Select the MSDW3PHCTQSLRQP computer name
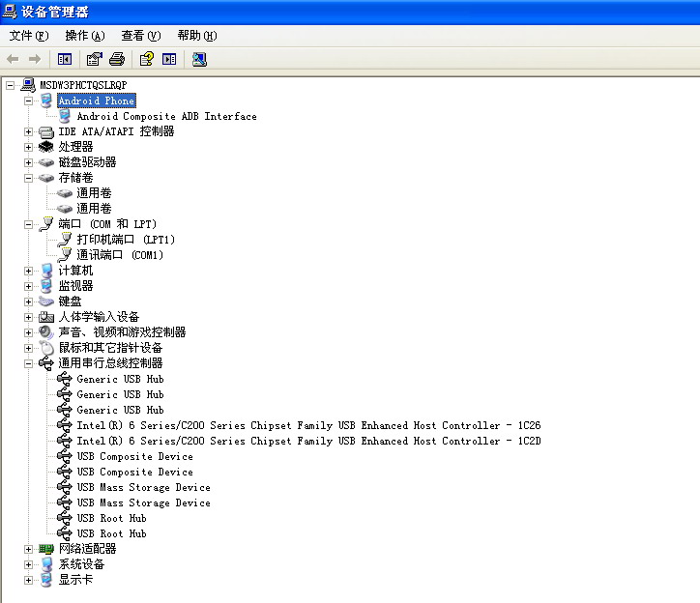 (x=83, y=85)
